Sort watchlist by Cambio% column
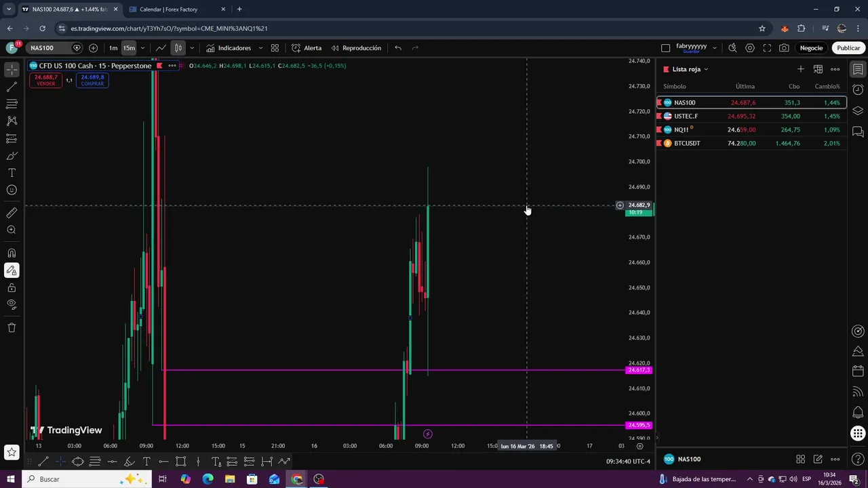The width and height of the screenshot is (868, 488). coord(827,87)
